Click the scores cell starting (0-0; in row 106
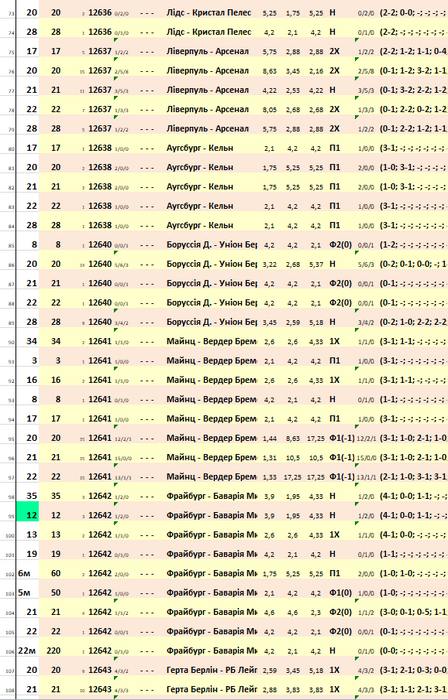The image size is (448, 700). (413, 651)
